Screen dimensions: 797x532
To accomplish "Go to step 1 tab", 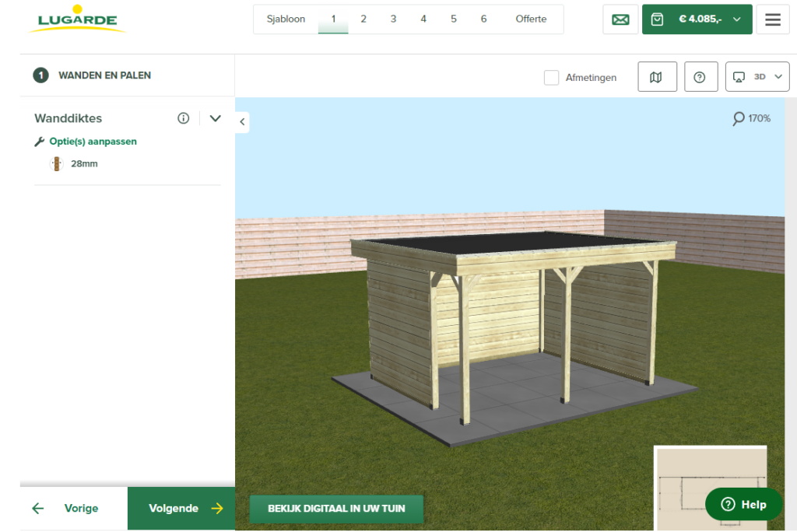I will coord(333,19).
